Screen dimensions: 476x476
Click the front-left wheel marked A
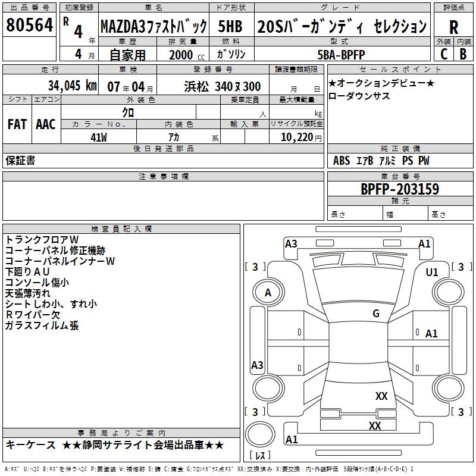(268, 293)
